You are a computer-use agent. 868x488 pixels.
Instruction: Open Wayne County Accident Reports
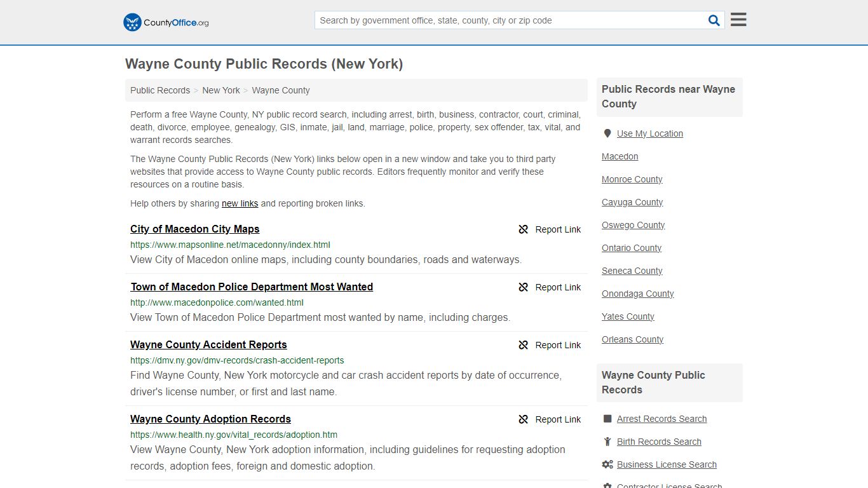click(208, 344)
